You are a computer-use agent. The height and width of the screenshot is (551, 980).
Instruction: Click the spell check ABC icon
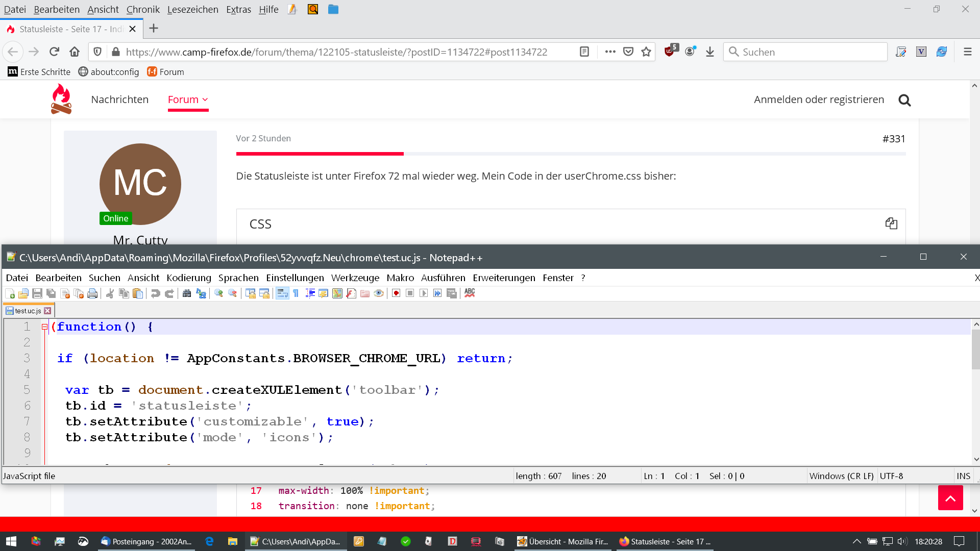[x=470, y=293]
